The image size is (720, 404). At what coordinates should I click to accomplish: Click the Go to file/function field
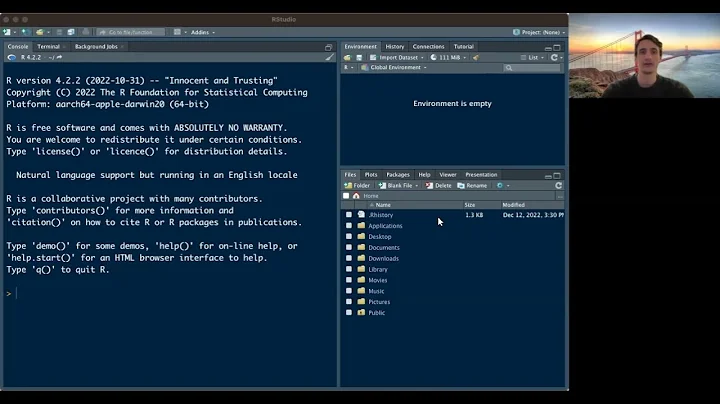click(x=130, y=32)
